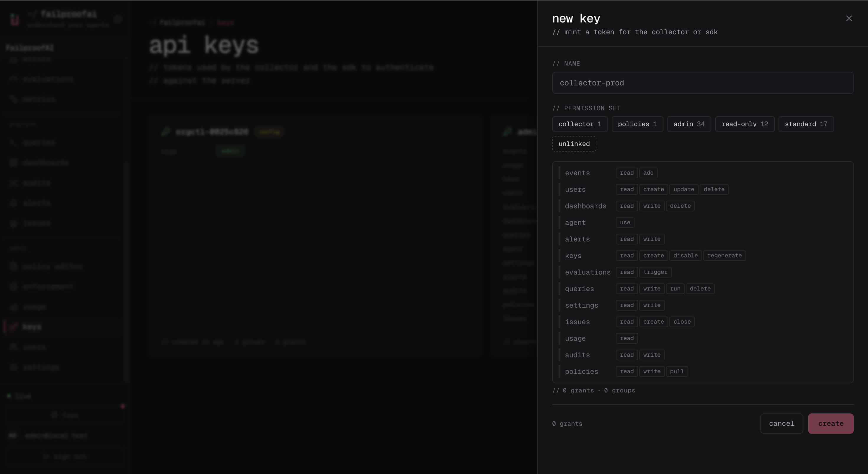
Task: Toggle alerts write permission
Action: 652,239
